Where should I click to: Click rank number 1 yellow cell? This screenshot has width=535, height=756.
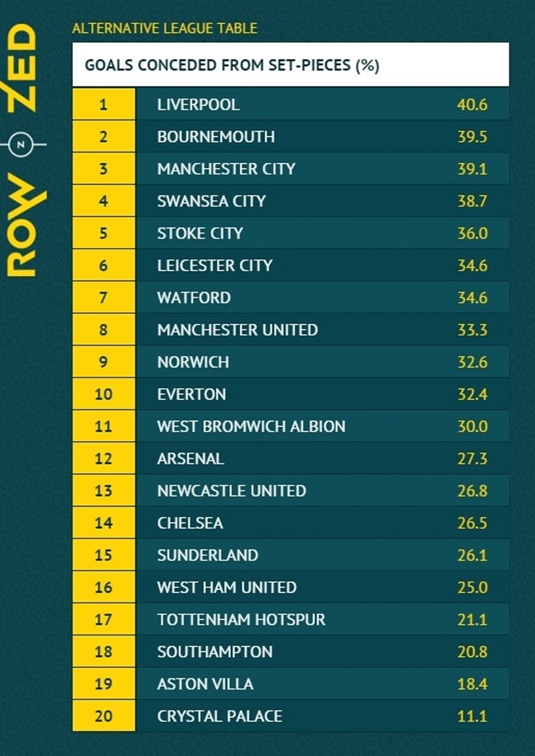[103, 105]
